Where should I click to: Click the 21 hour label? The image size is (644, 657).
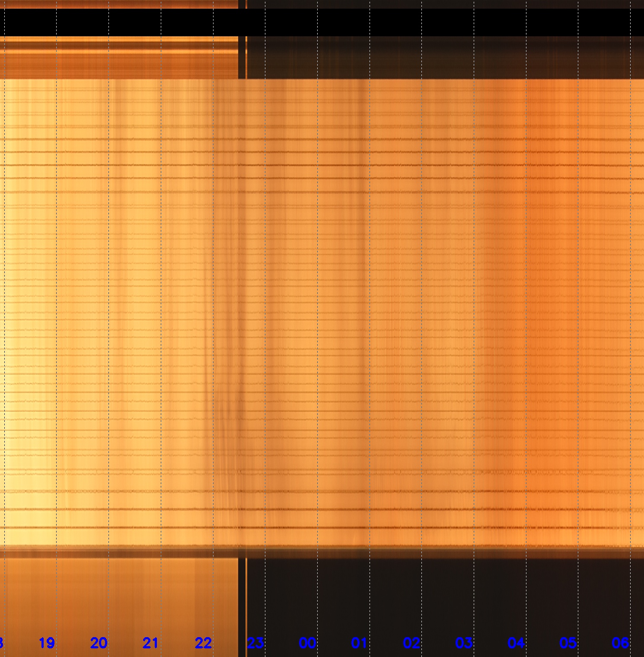(x=150, y=643)
